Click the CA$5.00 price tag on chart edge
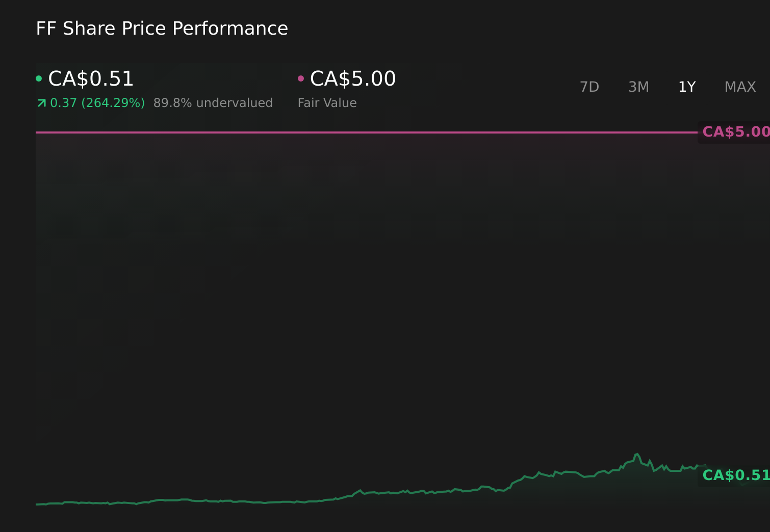This screenshot has width=770, height=532. click(735, 131)
